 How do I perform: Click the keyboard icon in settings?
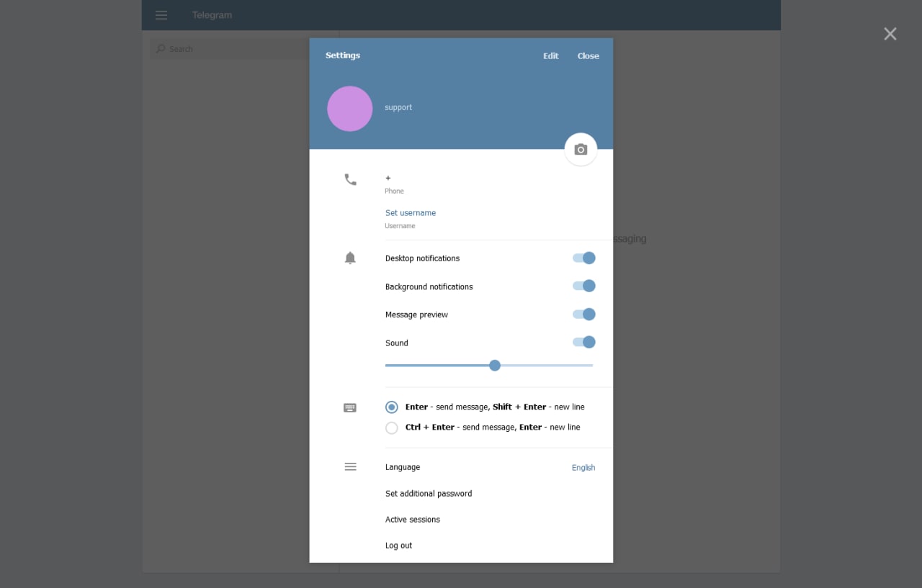click(x=350, y=407)
